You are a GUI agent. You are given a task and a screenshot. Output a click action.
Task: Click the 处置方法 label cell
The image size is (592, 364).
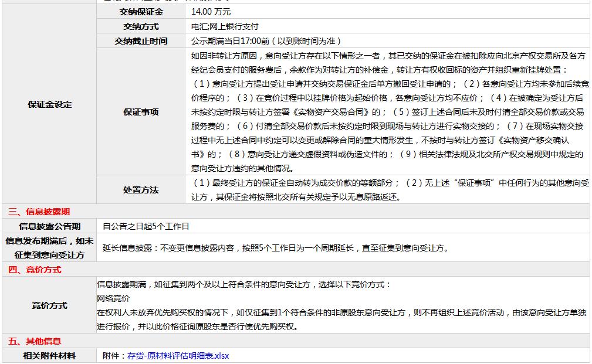(141, 190)
